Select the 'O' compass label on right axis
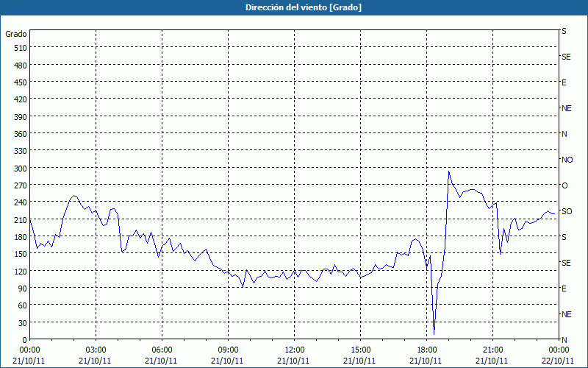This screenshot has width=588, height=368. [564, 185]
